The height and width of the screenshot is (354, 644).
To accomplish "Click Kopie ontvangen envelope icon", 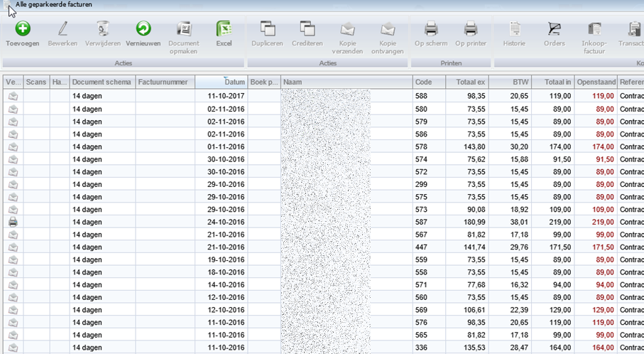I will [387, 30].
